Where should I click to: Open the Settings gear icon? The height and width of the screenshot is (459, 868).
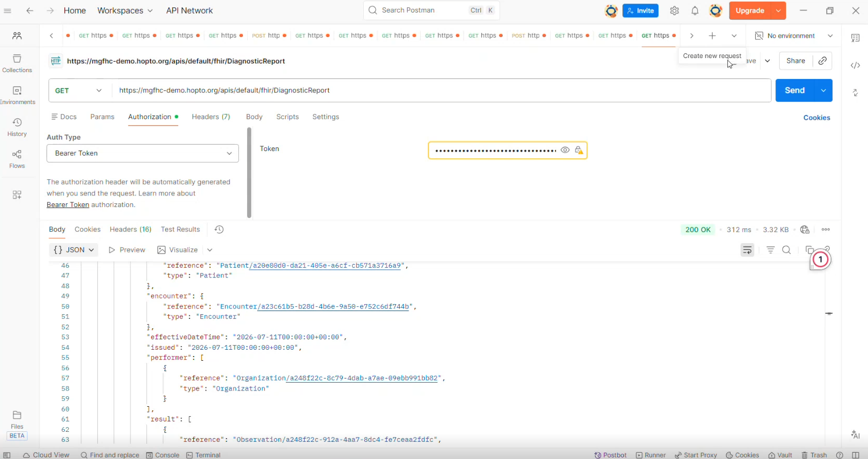(675, 10)
